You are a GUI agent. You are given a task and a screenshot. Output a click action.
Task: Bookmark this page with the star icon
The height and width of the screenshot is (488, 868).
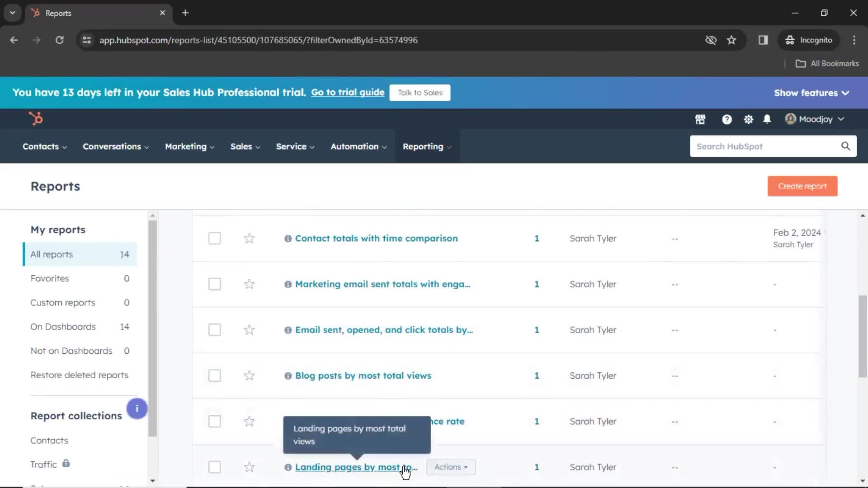click(x=731, y=40)
